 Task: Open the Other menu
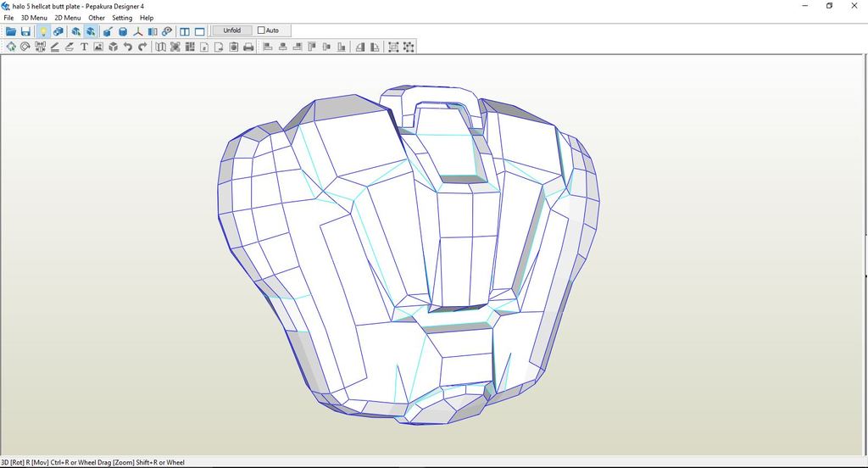click(97, 18)
